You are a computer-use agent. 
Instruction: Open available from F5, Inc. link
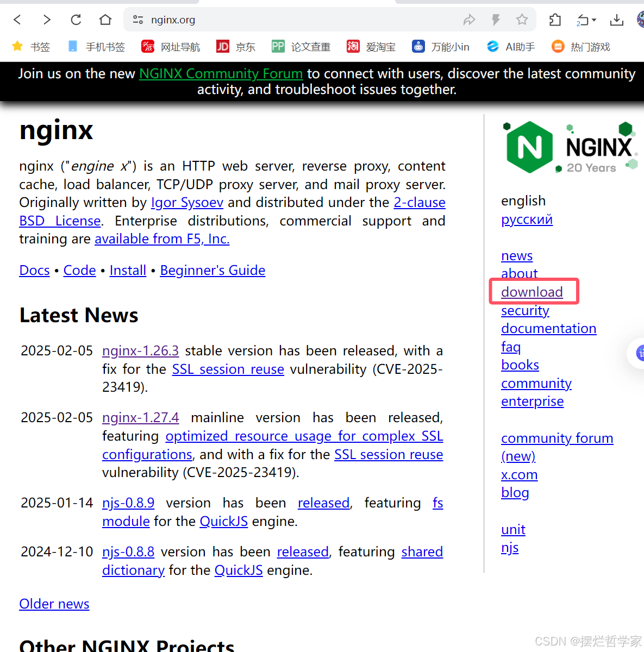(162, 239)
